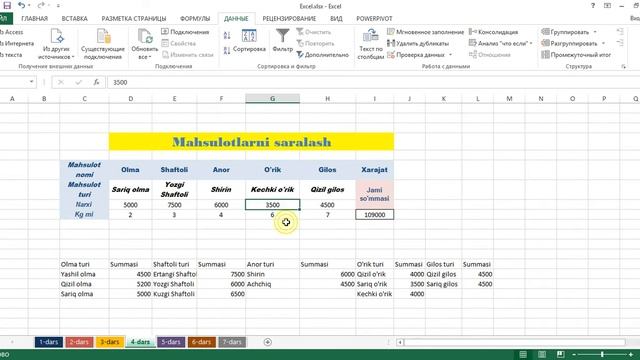This screenshot has height=360, width=640.
Task: Open the Структура group dialog launcher
Action: point(624,67)
